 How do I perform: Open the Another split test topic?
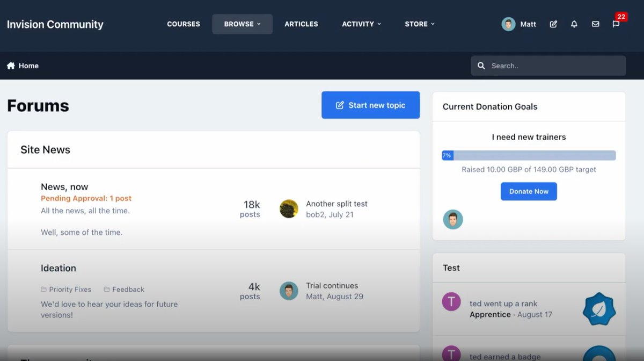pos(336,204)
